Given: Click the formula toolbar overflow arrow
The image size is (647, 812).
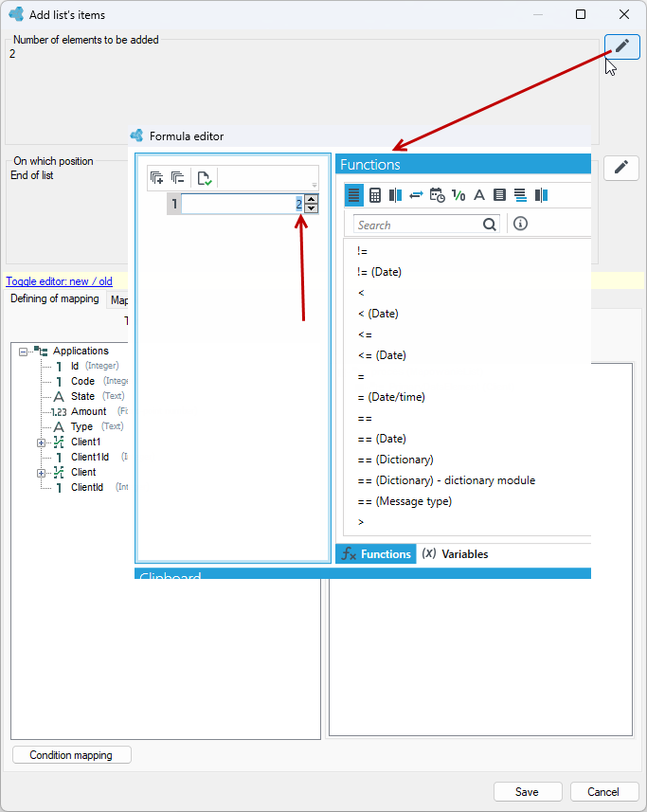Looking at the screenshot, I should (315, 185).
